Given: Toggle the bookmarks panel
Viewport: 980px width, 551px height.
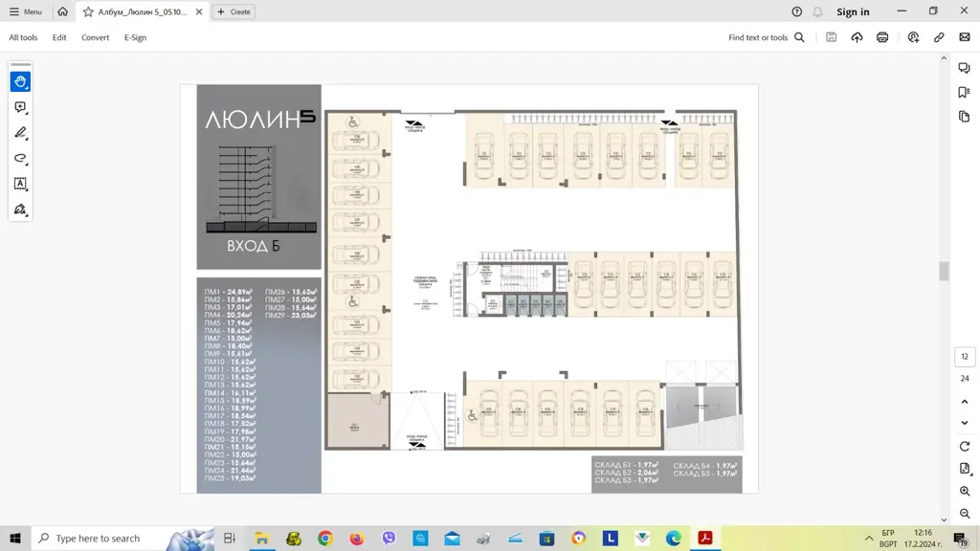Looking at the screenshot, I should (x=964, y=93).
